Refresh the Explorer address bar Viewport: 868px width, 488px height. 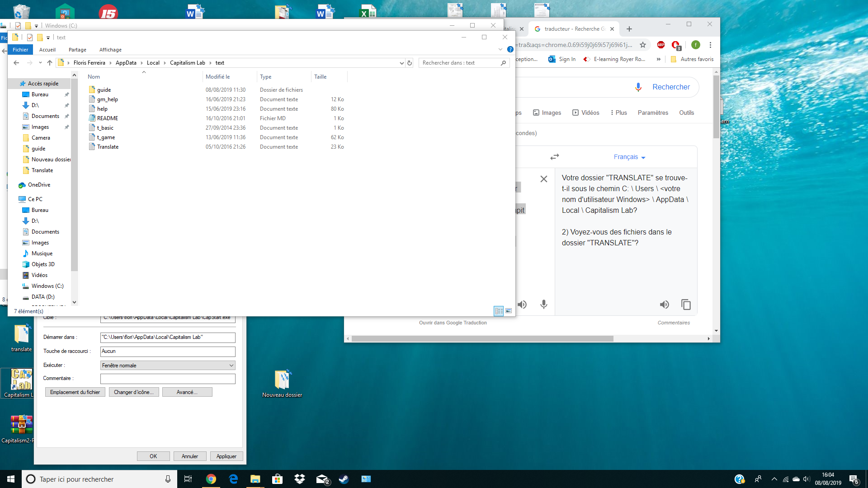[410, 63]
